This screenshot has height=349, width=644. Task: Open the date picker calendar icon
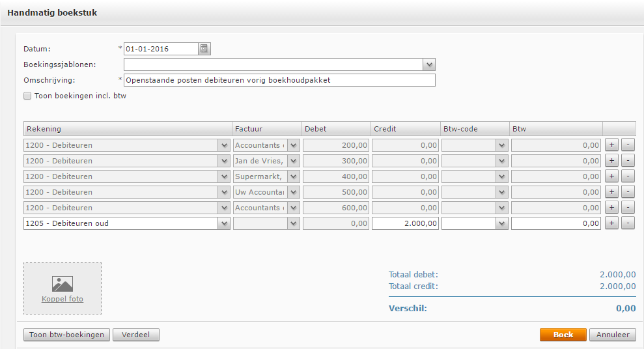click(204, 49)
